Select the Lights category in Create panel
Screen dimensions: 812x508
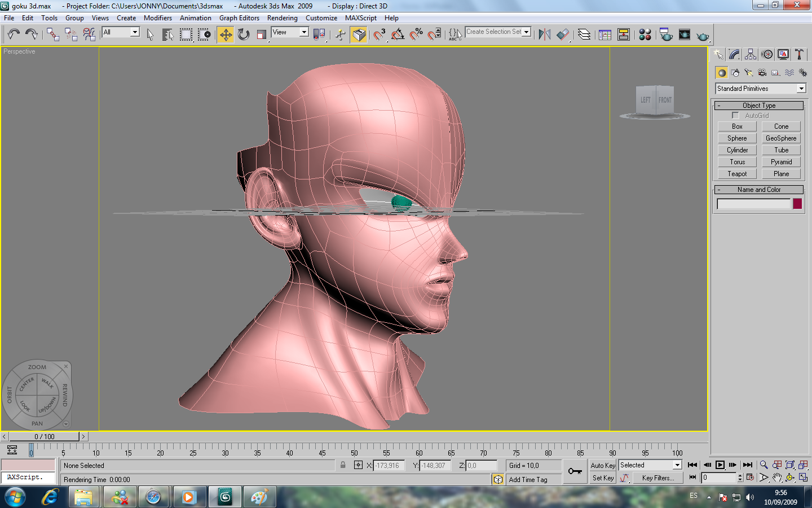[749, 72]
